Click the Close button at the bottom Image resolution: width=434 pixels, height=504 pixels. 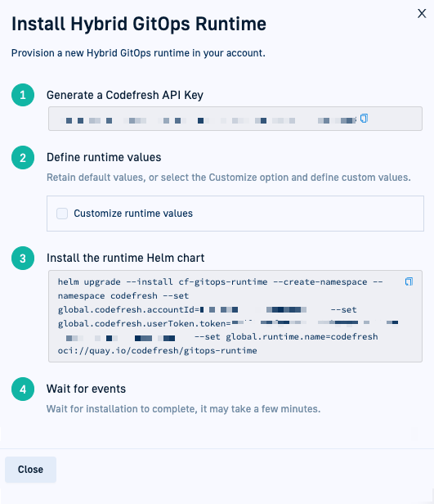pos(30,470)
